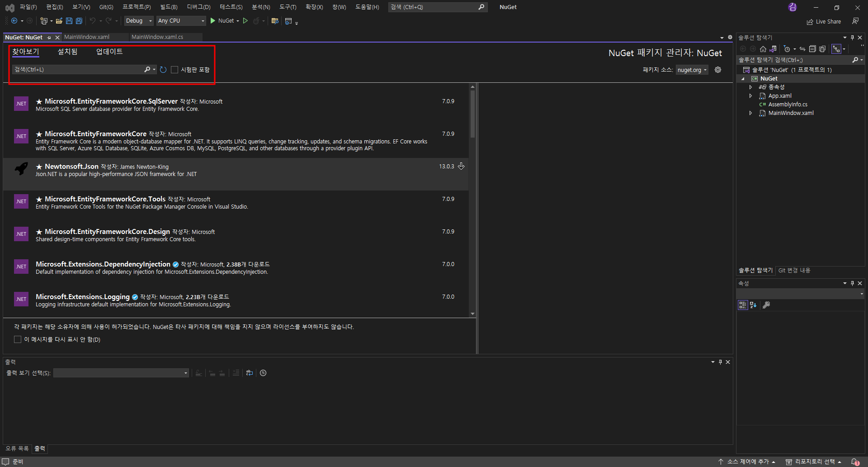
Task: Click the save all disks icon
Action: point(79,21)
